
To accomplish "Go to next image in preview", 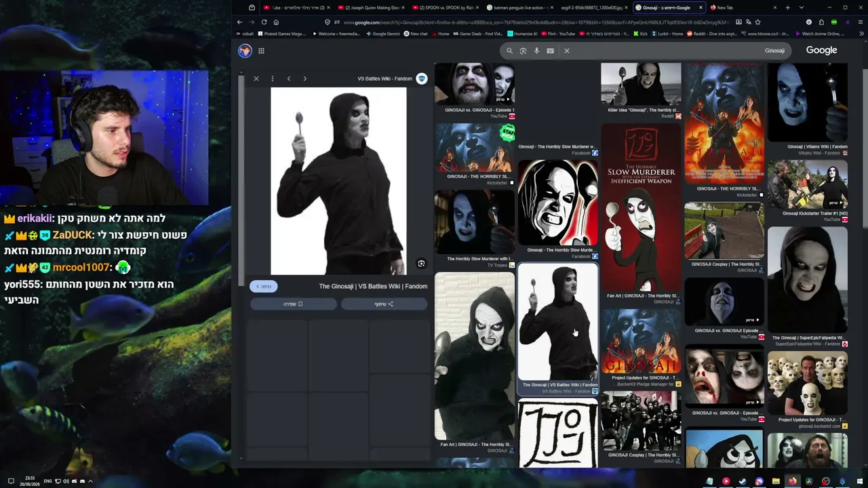I will tap(305, 79).
